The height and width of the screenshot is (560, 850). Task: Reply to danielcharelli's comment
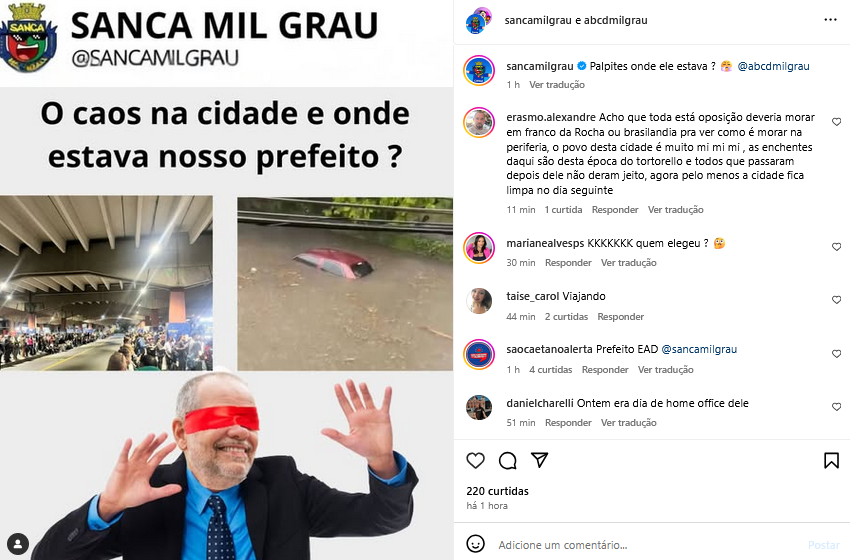click(568, 422)
